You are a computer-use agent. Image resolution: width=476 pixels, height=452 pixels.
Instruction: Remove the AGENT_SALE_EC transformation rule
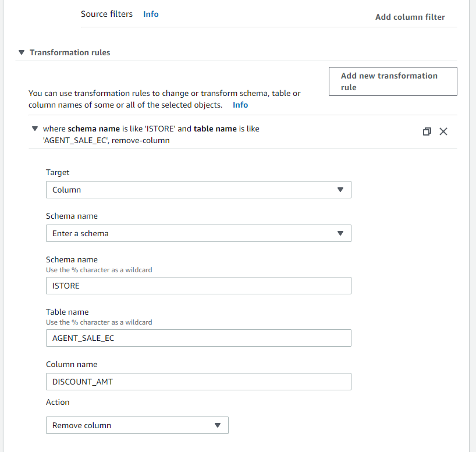443,131
